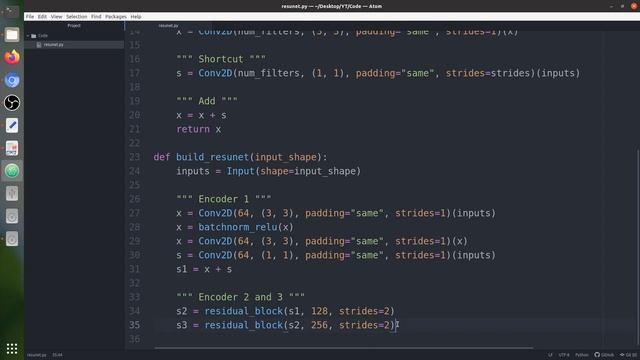Open the text editor pencil icon in dock
The width and height of the screenshot is (640, 360).
tap(12, 125)
